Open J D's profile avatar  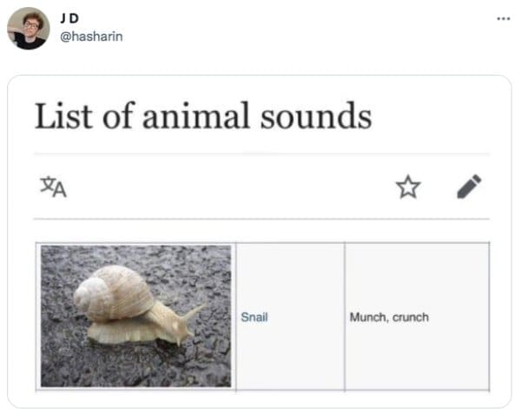[28, 28]
